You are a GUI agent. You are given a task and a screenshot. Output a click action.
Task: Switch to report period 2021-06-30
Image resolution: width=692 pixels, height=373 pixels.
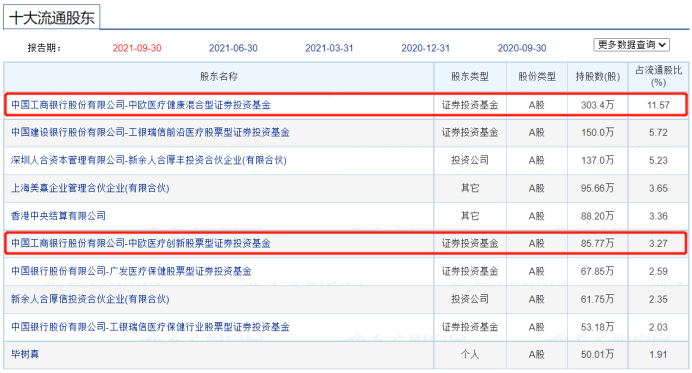(233, 48)
